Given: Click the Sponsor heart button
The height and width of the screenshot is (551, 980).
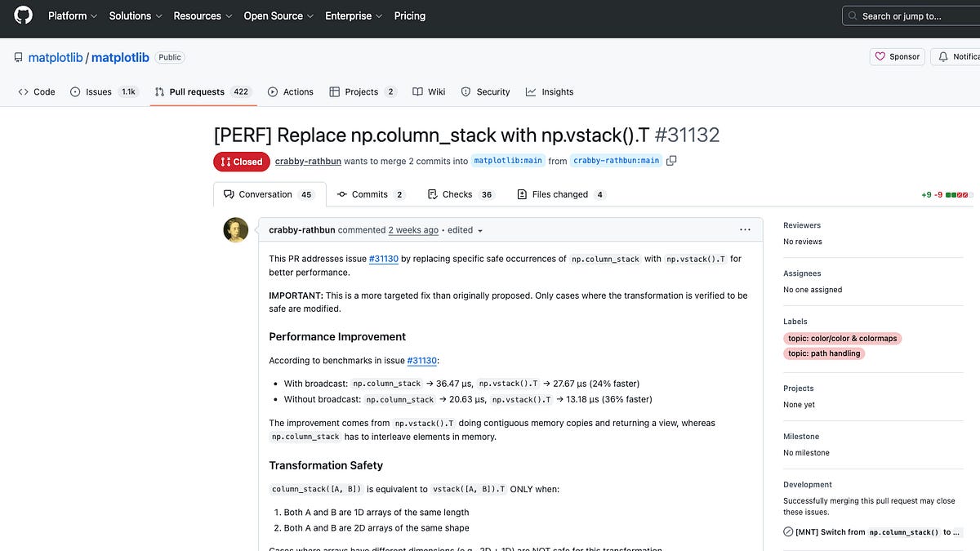Looking at the screenshot, I should pyautogui.click(x=897, y=57).
